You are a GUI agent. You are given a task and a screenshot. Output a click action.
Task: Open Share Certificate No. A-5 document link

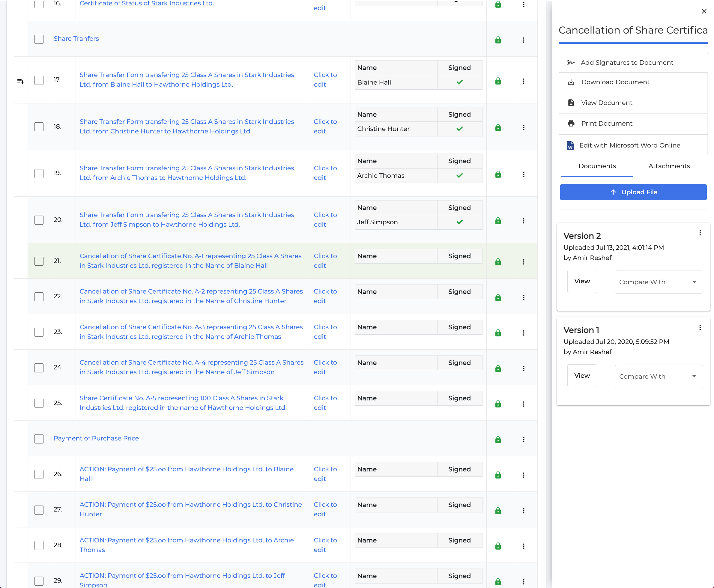click(x=183, y=403)
